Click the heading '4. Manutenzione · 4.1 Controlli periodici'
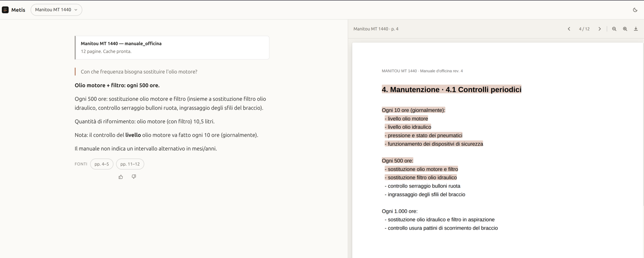 pyautogui.click(x=451, y=90)
